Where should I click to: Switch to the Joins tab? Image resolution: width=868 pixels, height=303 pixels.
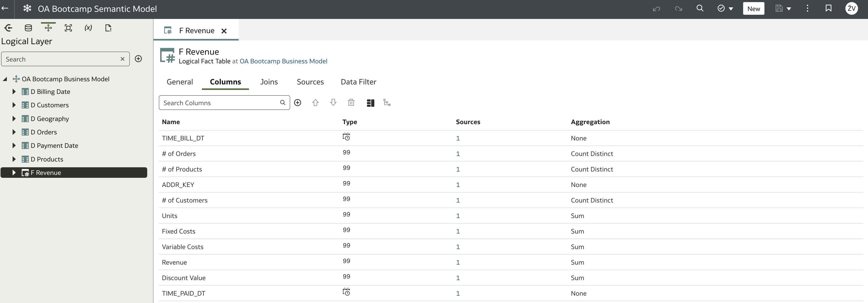tap(269, 82)
